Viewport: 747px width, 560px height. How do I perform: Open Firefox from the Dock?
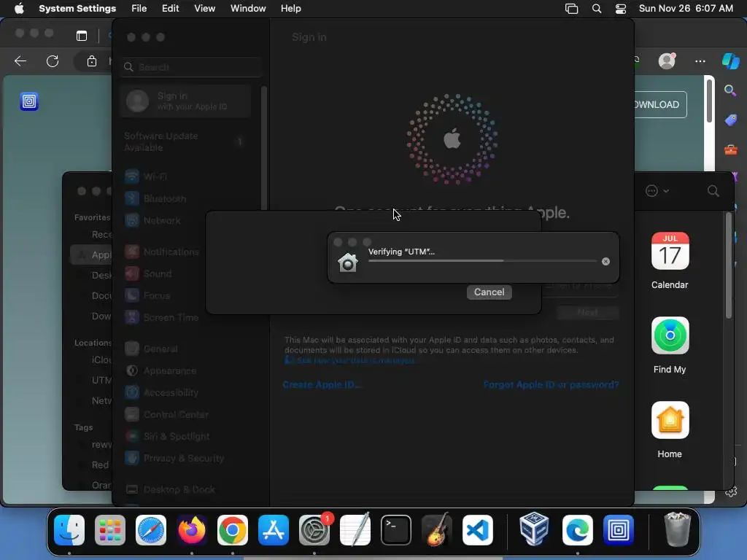[x=192, y=530]
